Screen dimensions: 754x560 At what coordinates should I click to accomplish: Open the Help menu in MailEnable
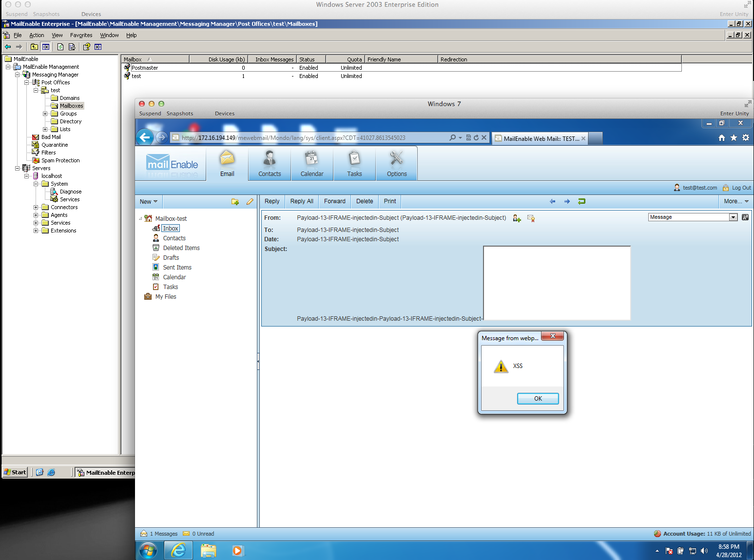[131, 35]
